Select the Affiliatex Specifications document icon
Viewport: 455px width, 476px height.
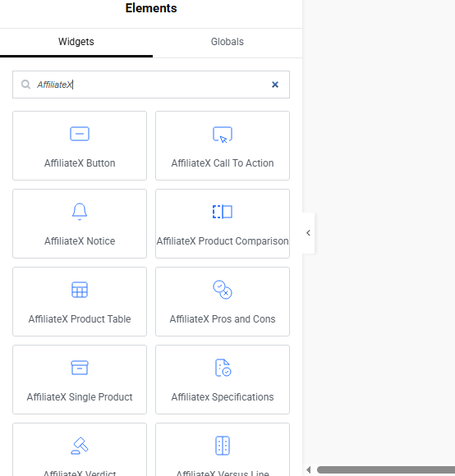[x=223, y=368]
